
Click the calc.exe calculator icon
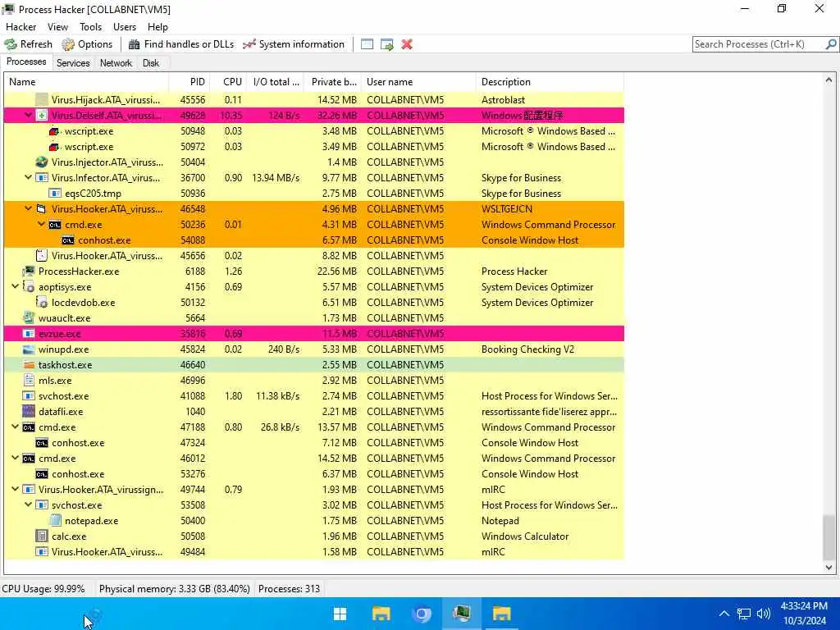point(41,536)
